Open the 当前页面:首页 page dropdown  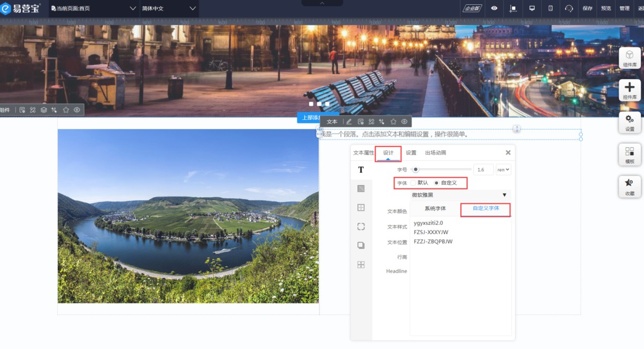click(94, 9)
